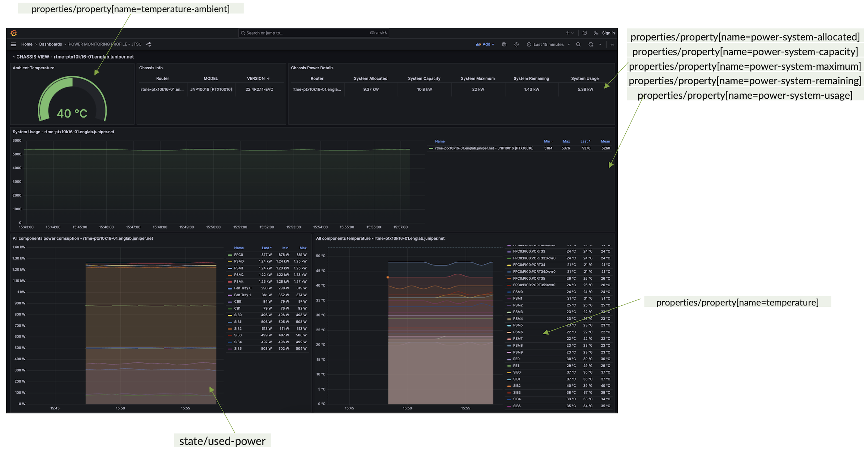The image size is (868, 451).
Task: Click the 5.38 kW system usage cell
Action: pyautogui.click(x=585, y=90)
